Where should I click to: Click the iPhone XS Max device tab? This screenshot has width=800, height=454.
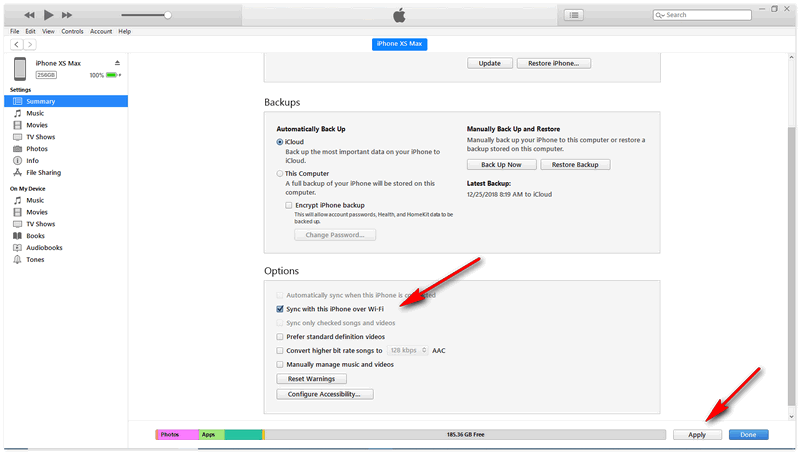point(399,44)
